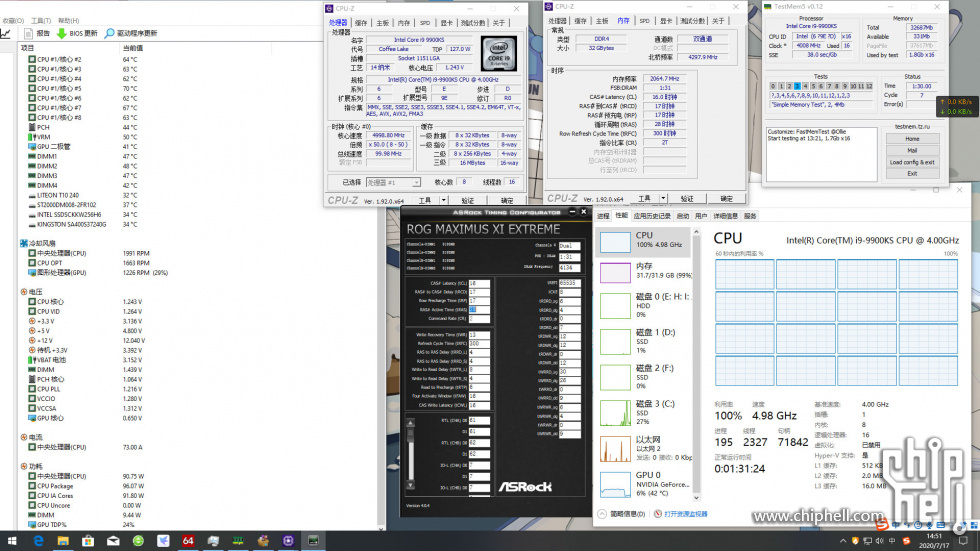The width and height of the screenshot is (980, 551).
Task: Open the Tools dropdown arrow in right CPU-Z
Action: (663, 199)
